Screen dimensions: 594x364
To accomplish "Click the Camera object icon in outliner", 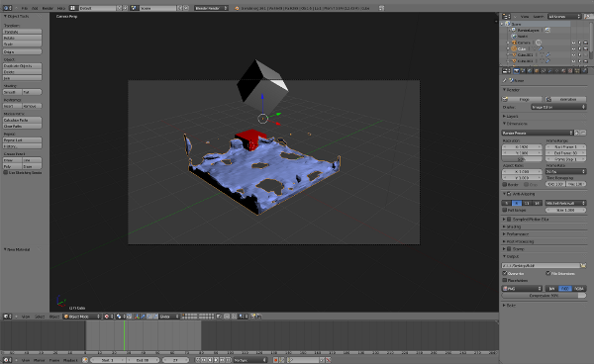I will pos(514,43).
